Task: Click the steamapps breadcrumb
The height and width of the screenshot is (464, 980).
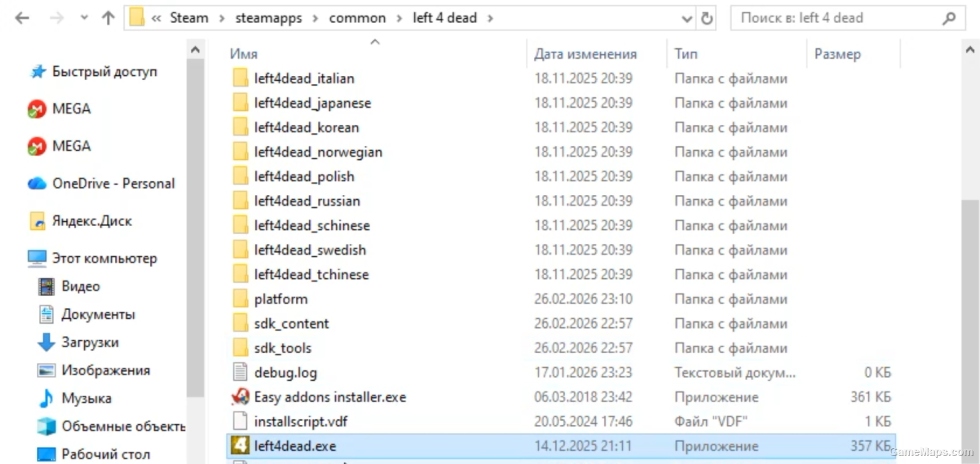Action: click(271, 18)
